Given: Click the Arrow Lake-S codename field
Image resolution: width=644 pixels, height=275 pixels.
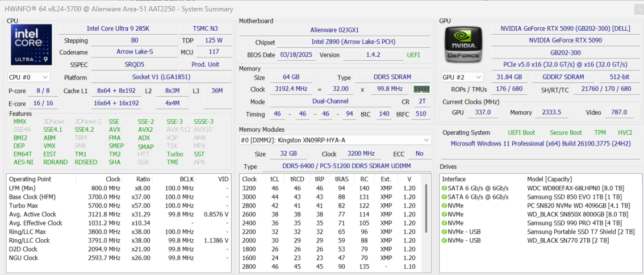Looking at the screenshot, I should pos(135,52).
